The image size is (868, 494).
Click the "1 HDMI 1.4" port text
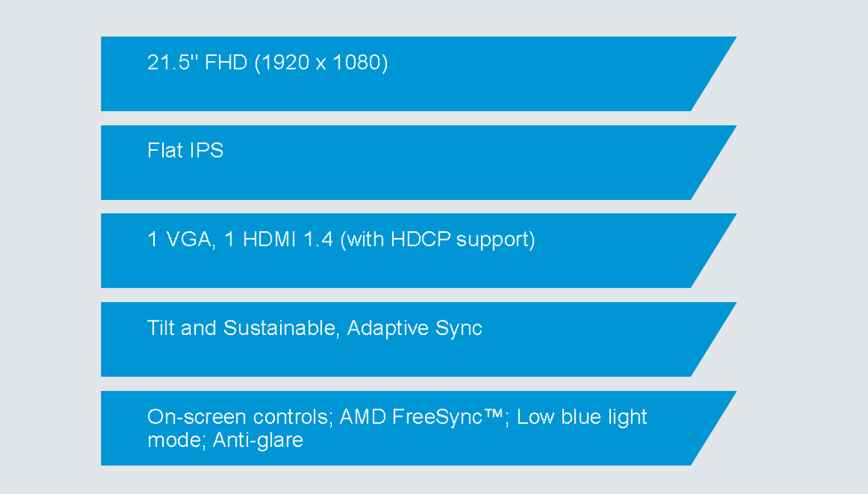point(278,240)
